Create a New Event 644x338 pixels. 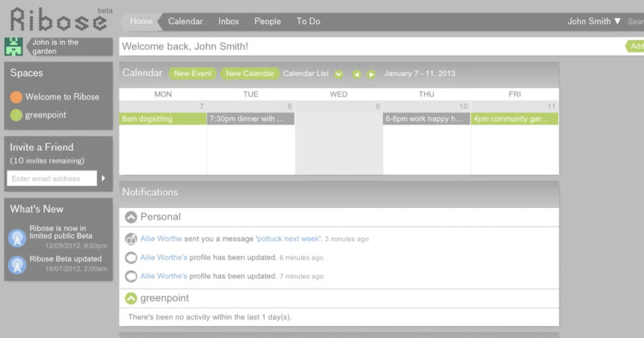tap(193, 74)
